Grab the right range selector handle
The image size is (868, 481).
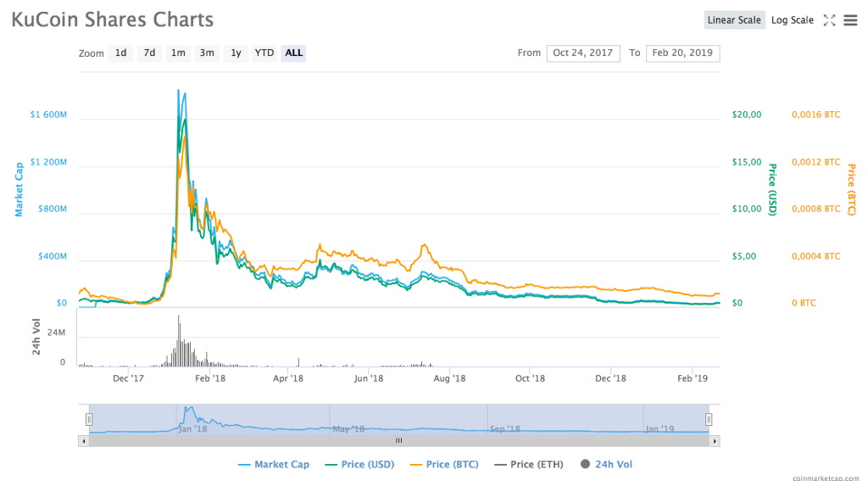tap(708, 419)
